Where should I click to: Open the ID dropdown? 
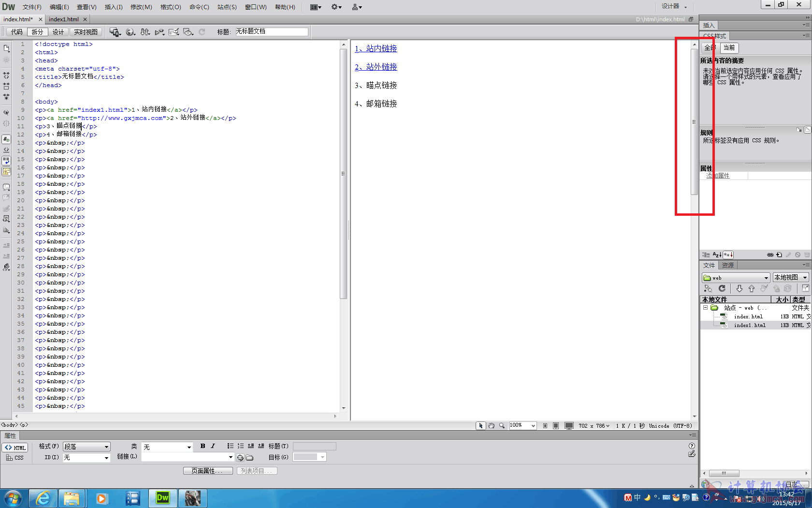[87, 457]
